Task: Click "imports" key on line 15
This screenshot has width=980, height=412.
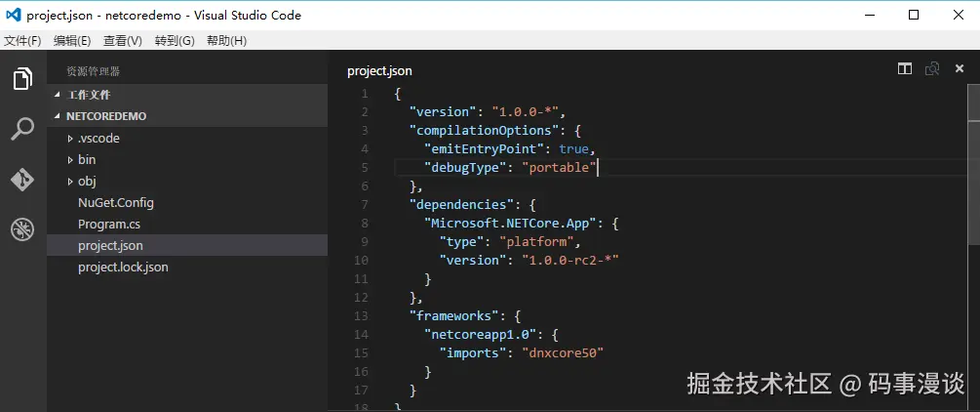Action: (473, 352)
